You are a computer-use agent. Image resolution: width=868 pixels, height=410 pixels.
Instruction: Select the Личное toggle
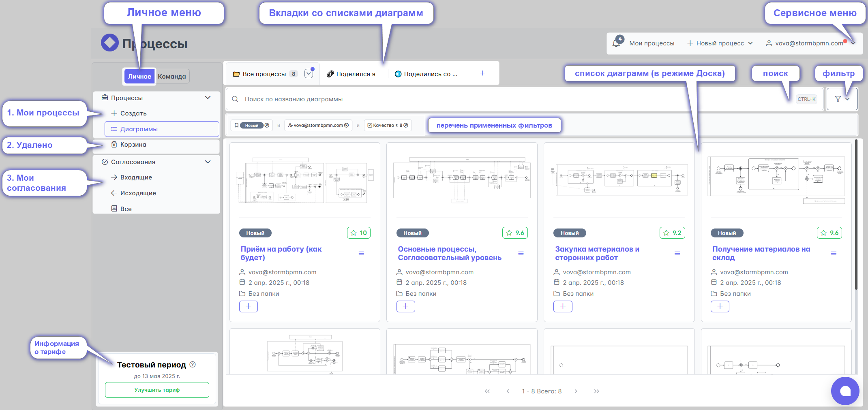pos(139,77)
